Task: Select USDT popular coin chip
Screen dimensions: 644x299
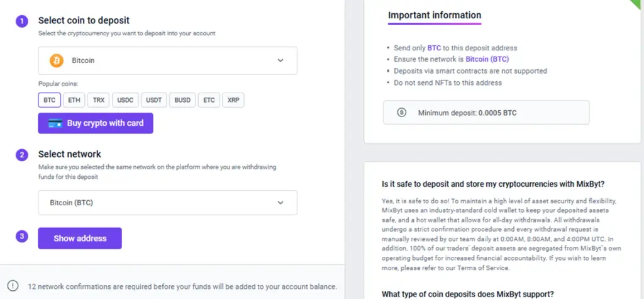Action: point(154,100)
